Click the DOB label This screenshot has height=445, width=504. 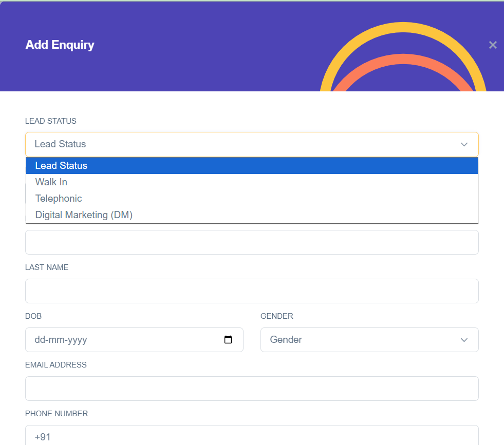pos(33,316)
